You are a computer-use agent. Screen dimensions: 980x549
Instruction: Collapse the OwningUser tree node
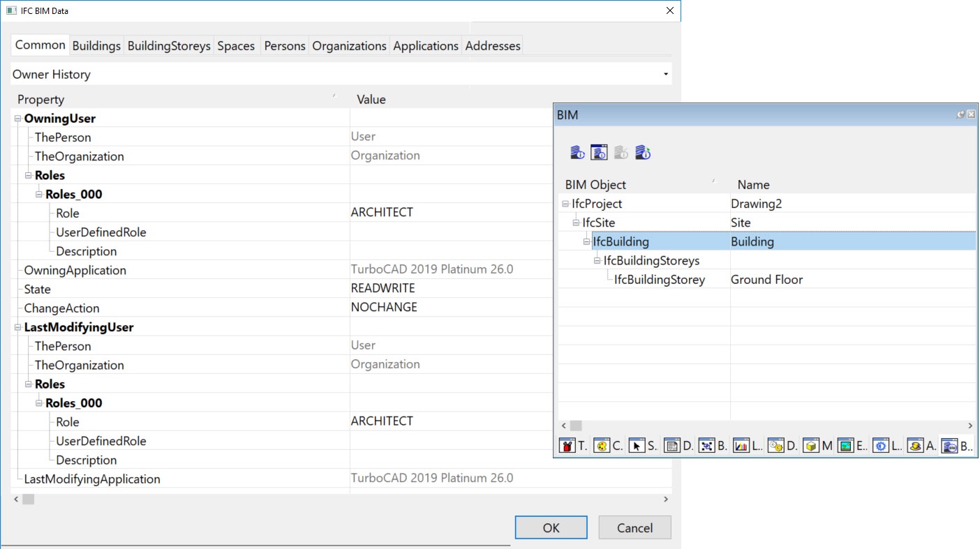17,119
